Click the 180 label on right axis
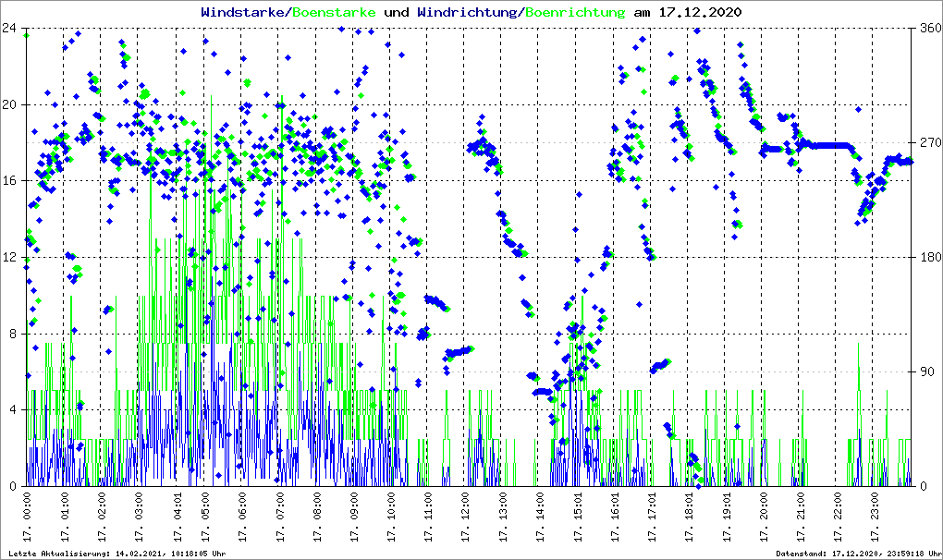Screen dimensions: 943x560 tap(928, 258)
